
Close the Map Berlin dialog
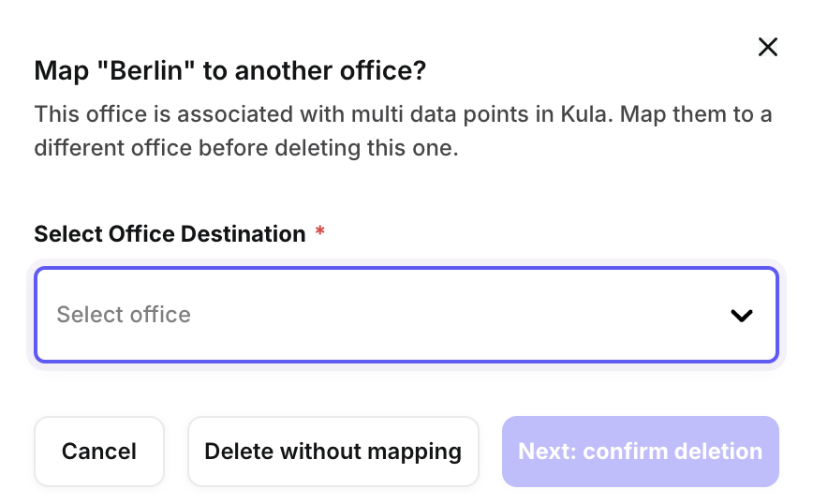767,48
